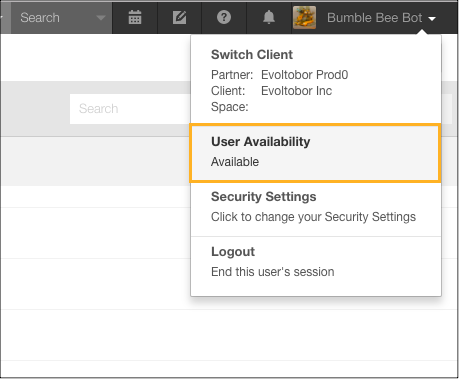Click the Bumble Bee Bot username label
Viewport: 459px width, 379px height.
pyautogui.click(x=374, y=18)
